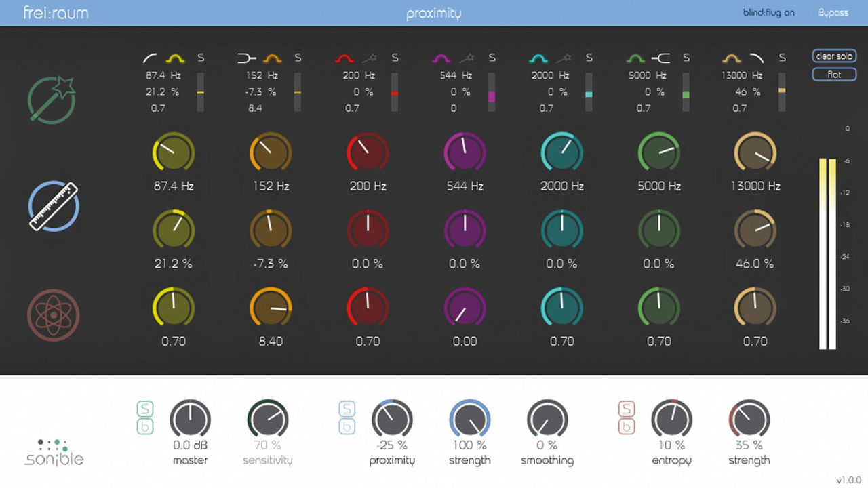
Task: Solo the 152 Hz band
Action: tap(298, 58)
